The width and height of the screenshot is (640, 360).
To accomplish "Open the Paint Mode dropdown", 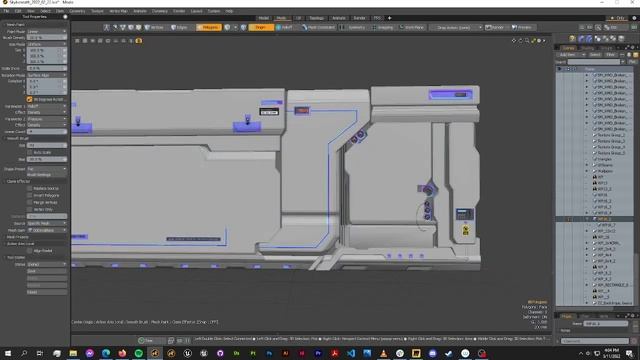I will point(47,31).
